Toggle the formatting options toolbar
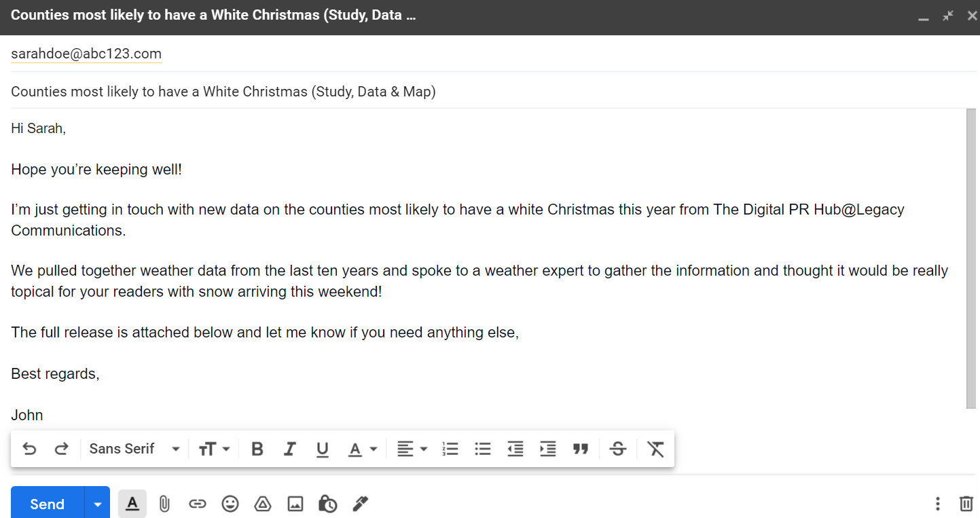This screenshot has width=980, height=518. pos(132,504)
